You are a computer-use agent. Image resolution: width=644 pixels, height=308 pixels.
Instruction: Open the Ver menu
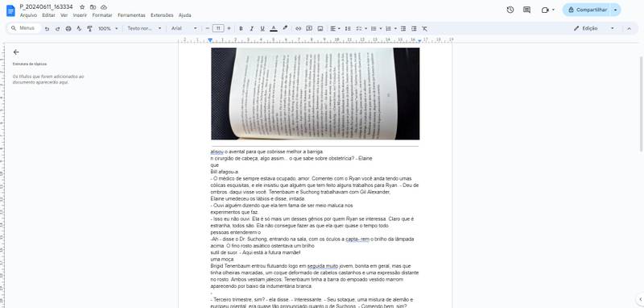coord(64,15)
